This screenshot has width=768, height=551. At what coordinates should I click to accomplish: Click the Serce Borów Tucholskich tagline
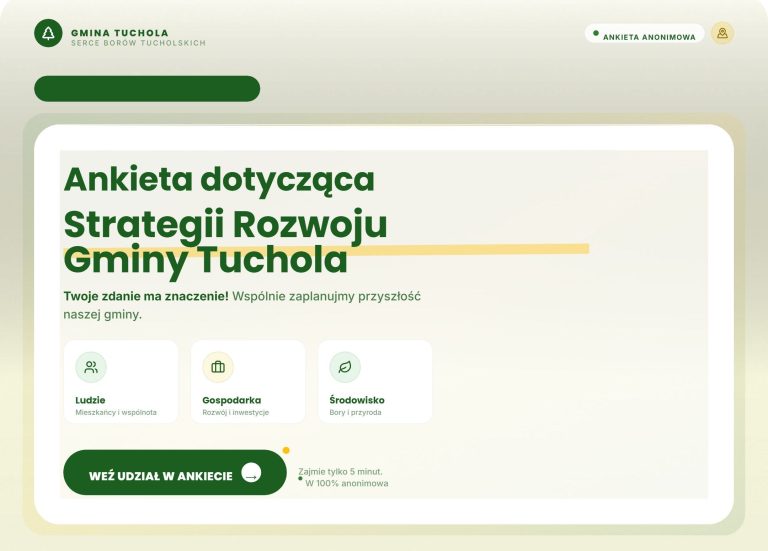tap(139, 43)
